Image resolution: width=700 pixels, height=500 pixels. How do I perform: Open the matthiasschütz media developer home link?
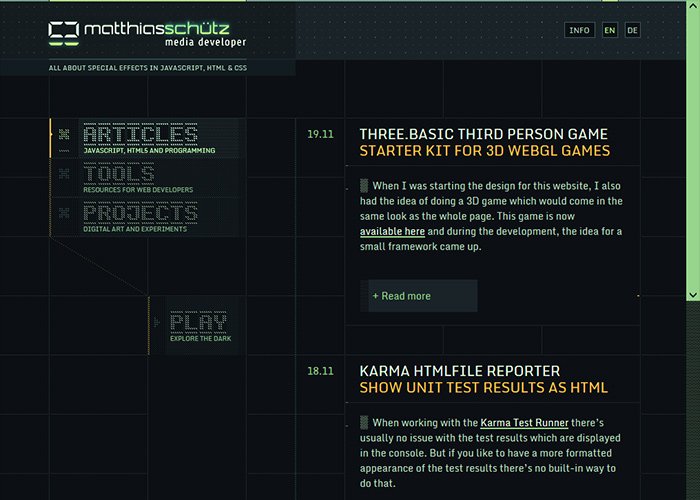coord(147,34)
